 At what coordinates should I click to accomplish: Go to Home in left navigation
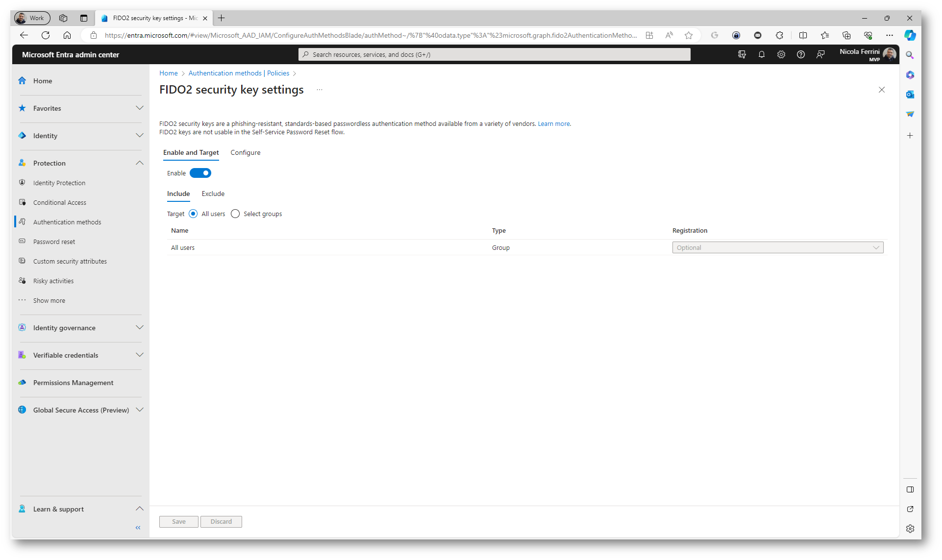(x=43, y=81)
